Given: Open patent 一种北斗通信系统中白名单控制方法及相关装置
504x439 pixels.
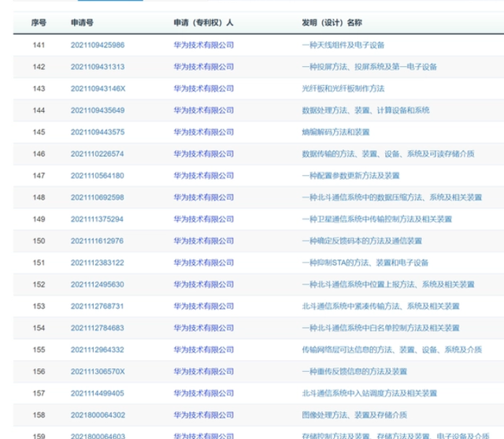Looking at the screenshot, I should 380,328.
